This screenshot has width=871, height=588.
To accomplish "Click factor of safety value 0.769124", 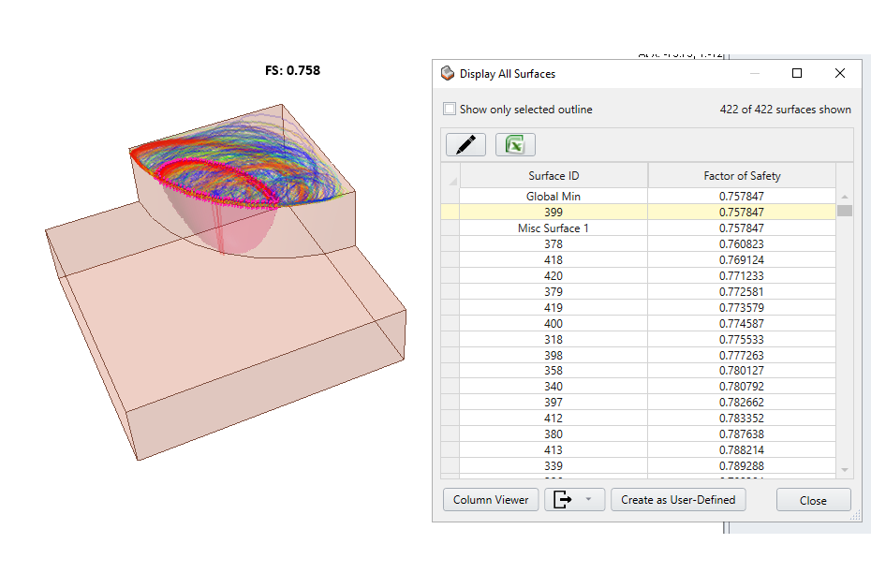I will click(x=742, y=260).
